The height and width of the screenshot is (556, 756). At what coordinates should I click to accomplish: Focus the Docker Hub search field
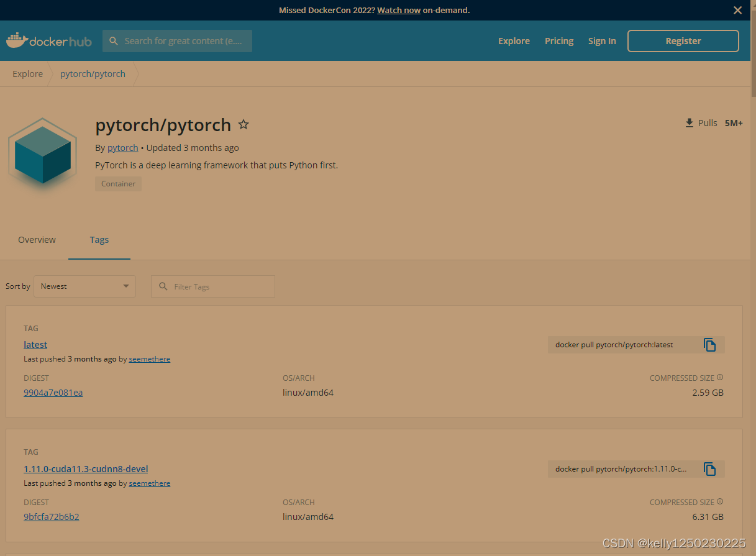coord(177,41)
